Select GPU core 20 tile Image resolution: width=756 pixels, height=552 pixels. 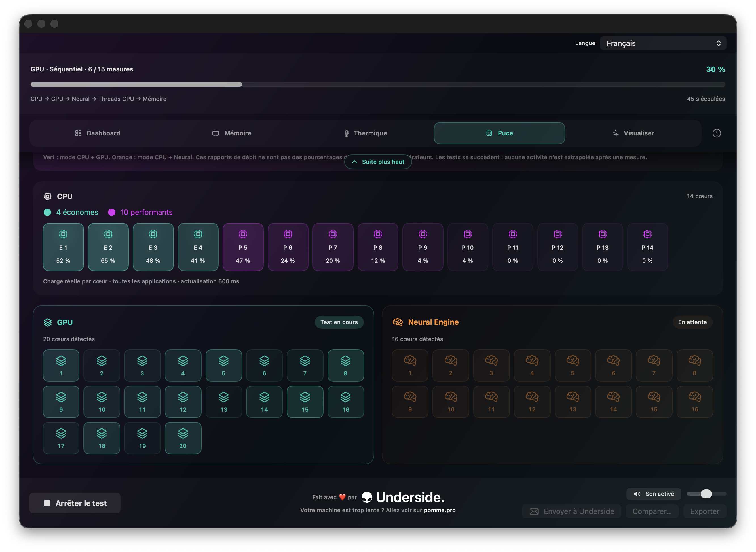[x=183, y=438]
